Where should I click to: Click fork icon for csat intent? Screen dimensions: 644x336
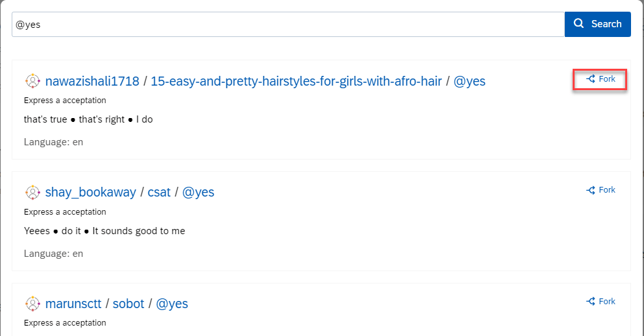(x=591, y=190)
